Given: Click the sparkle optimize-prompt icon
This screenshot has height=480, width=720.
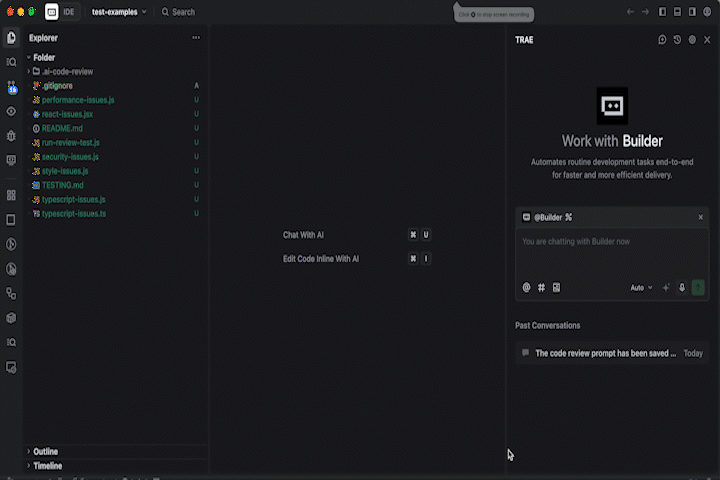Looking at the screenshot, I should point(666,288).
